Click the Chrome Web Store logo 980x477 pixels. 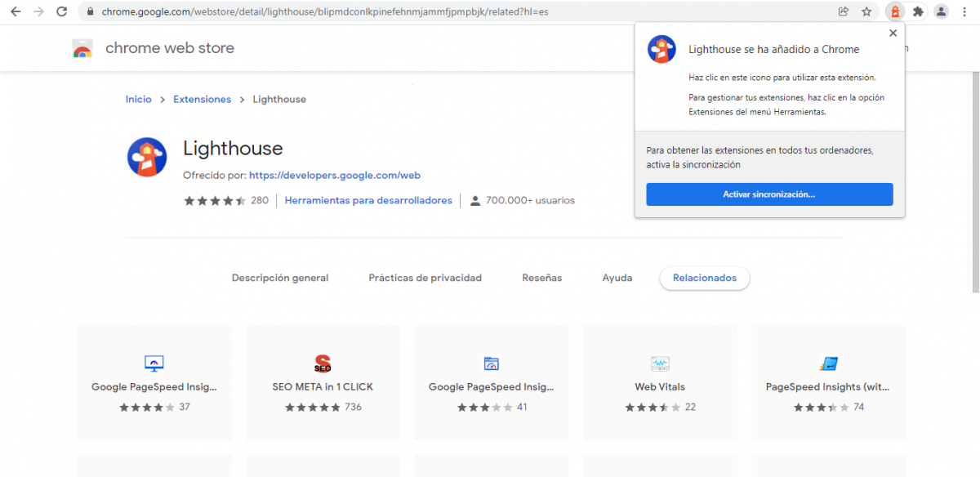[82, 49]
